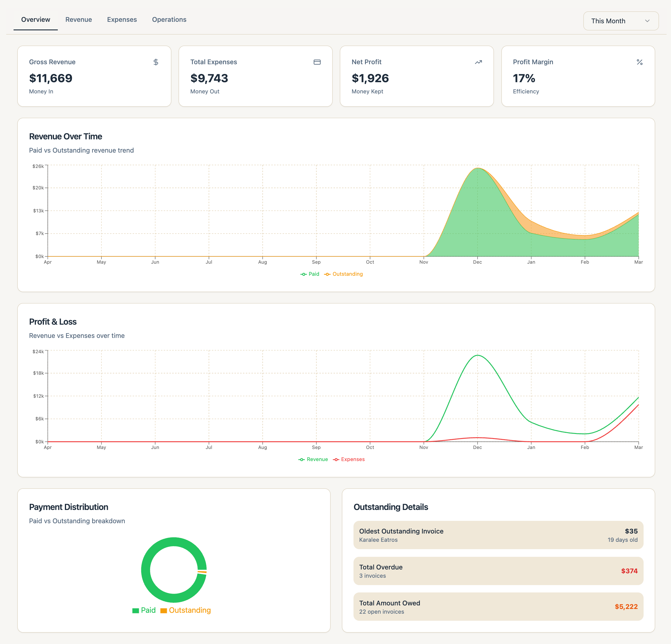Click the green Paid swatch in donut legend

click(x=136, y=610)
